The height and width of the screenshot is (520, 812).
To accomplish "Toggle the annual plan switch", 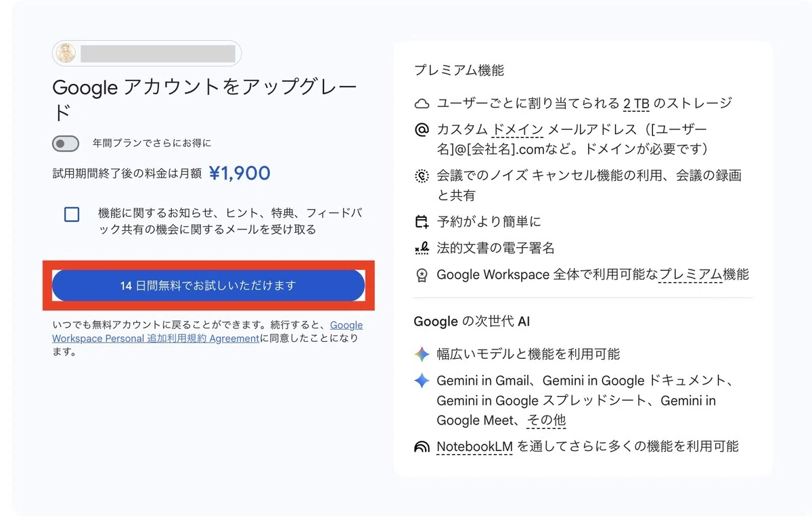I will point(66,144).
